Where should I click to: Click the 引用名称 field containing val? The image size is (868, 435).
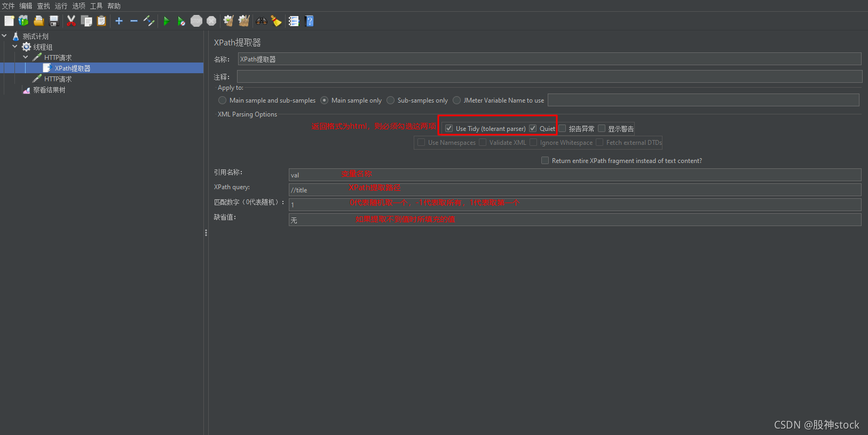(x=575, y=175)
